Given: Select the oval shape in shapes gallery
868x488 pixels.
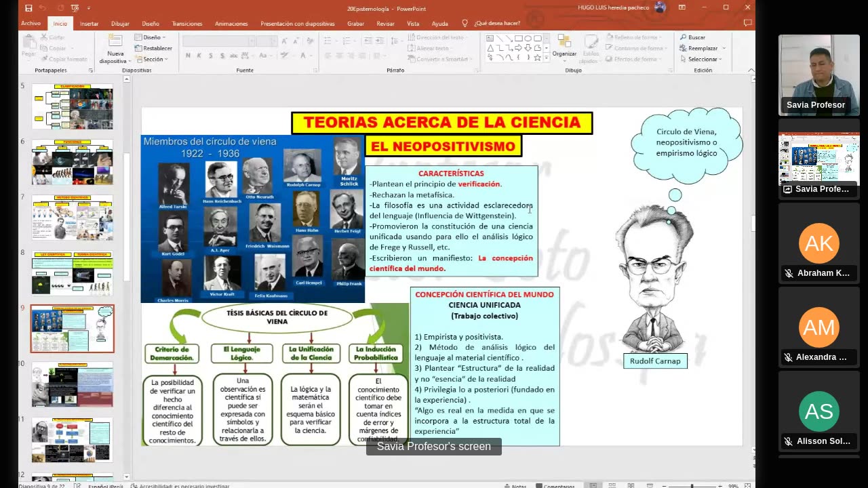Looking at the screenshot, I should tap(528, 39).
